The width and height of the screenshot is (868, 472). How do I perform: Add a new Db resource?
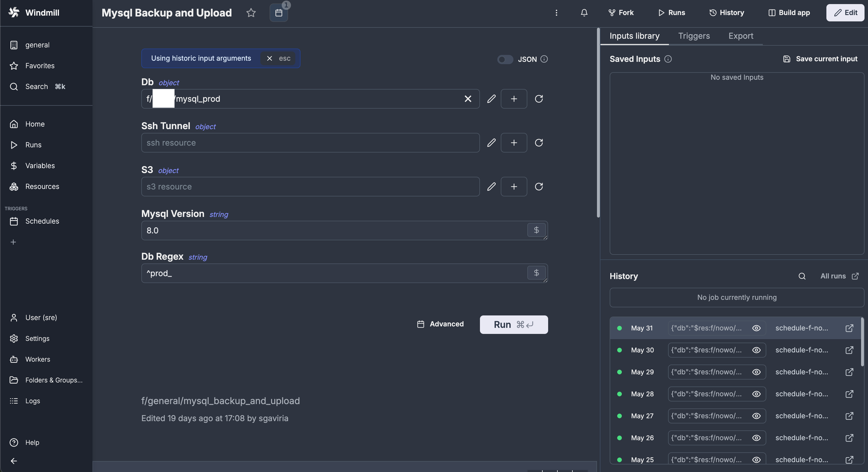514,99
